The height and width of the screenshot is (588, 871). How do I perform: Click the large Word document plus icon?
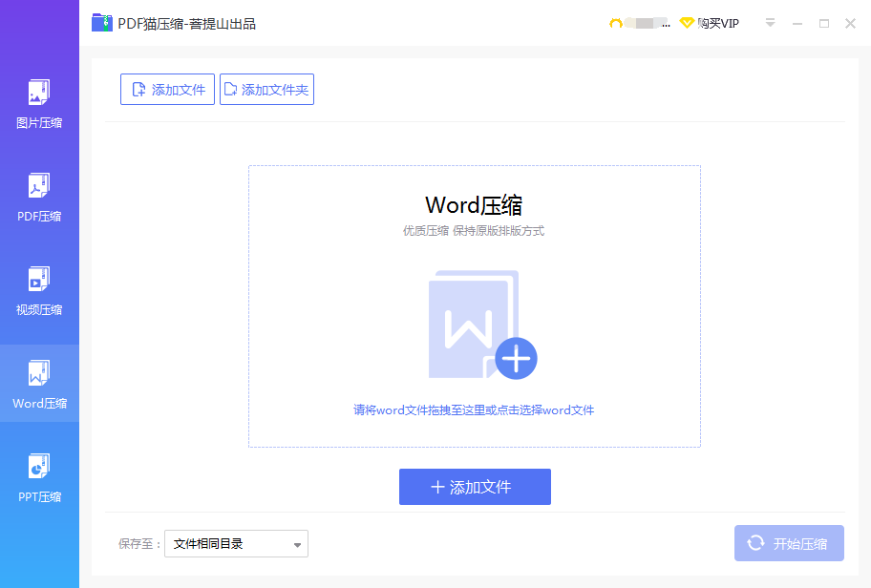482,325
